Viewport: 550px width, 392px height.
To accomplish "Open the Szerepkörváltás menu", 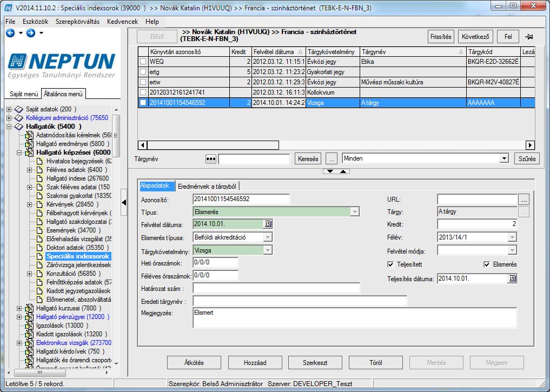I will [x=77, y=22].
